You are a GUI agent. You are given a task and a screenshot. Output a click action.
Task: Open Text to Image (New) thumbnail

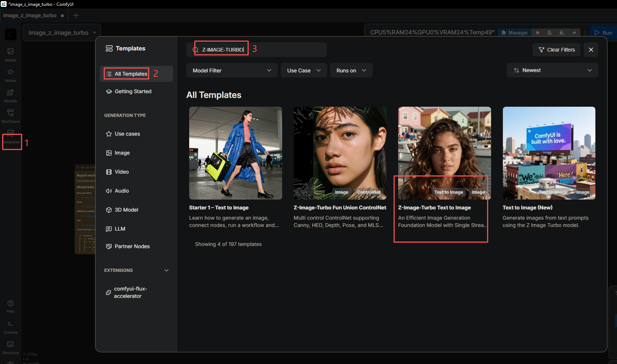coord(549,153)
